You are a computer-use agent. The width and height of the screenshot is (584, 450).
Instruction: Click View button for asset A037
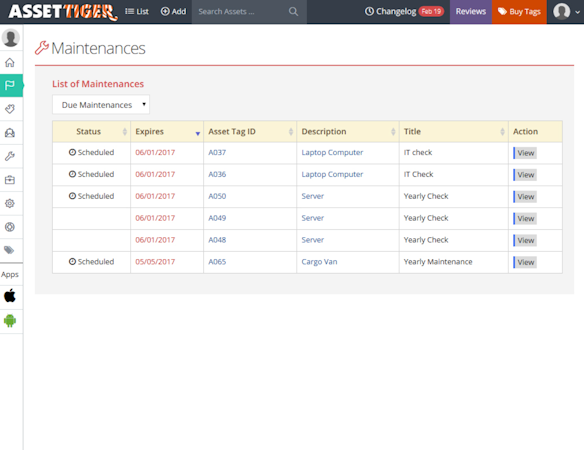(x=525, y=153)
